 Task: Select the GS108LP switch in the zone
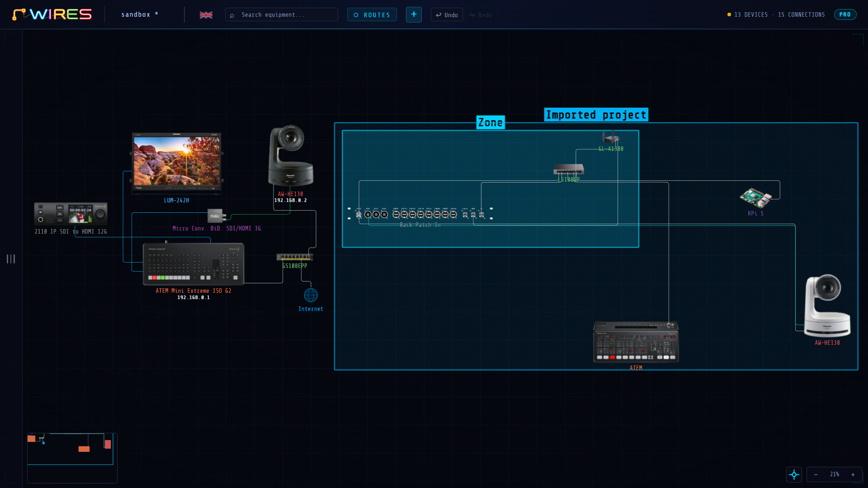pos(569,169)
